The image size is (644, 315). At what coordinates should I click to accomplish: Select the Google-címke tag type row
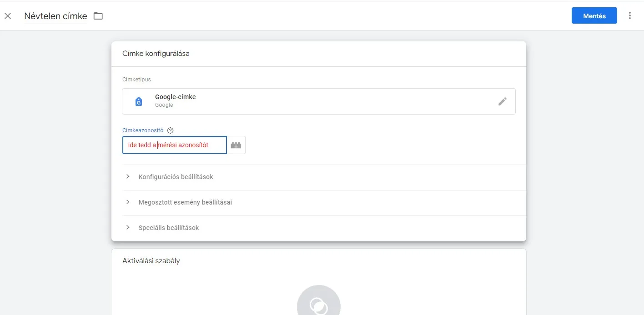pos(318,101)
